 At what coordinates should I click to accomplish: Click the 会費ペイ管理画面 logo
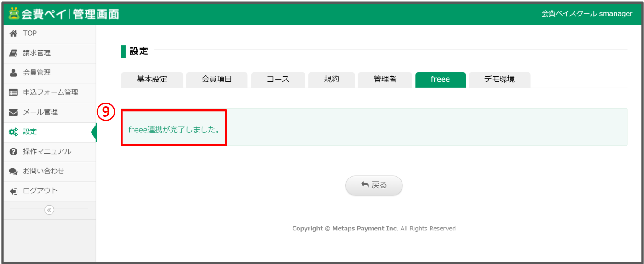64,14
